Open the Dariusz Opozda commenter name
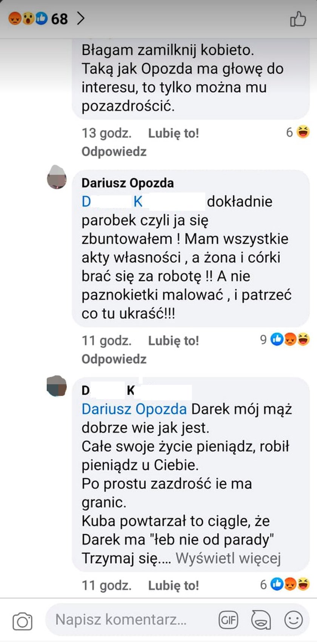Screen dimensions: 317x644 pos(128,183)
